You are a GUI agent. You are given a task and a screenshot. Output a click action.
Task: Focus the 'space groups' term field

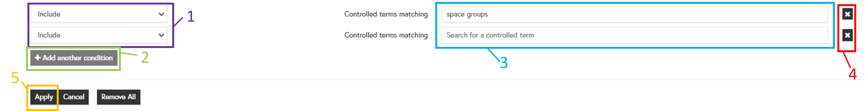pos(634,14)
